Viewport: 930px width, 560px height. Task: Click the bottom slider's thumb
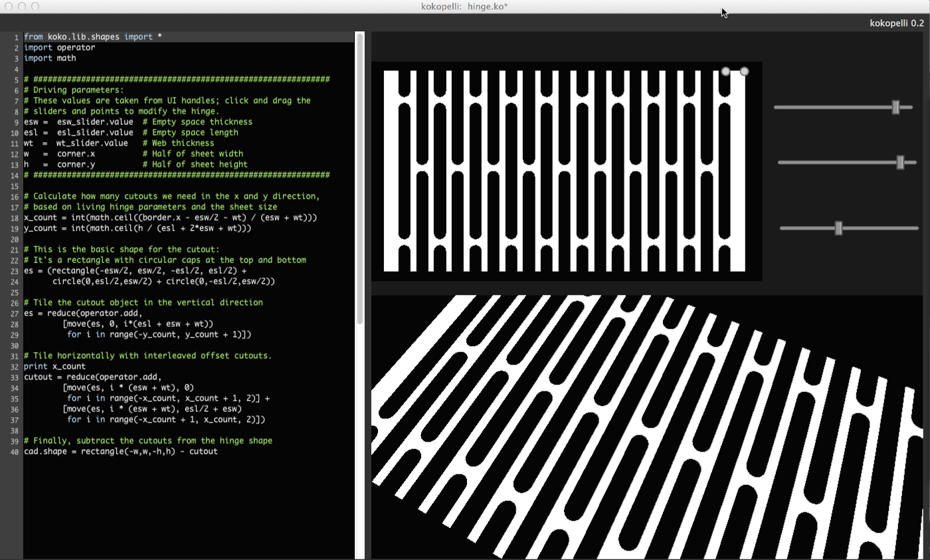pyautogui.click(x=838, y=228)
